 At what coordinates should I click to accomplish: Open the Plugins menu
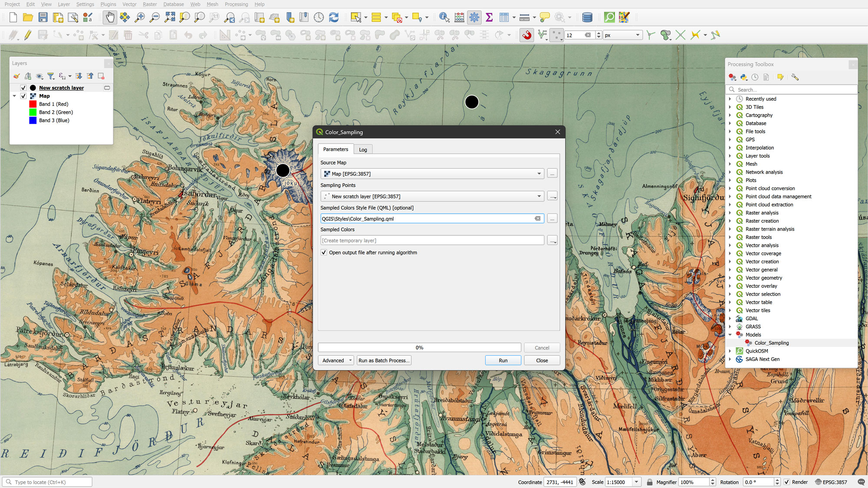108,4
